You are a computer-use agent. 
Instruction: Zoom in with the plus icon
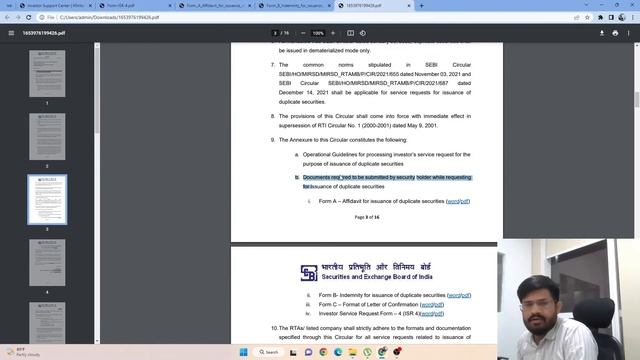pyautogui.click(x=333, y=33)
